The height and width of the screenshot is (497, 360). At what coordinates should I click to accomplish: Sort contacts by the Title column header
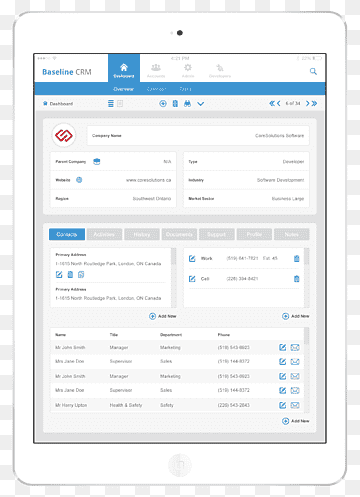(114, 335)
